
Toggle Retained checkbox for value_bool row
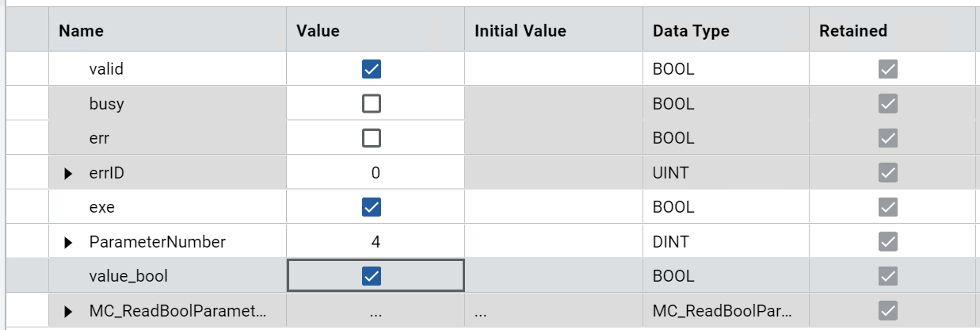click(888, 276)
